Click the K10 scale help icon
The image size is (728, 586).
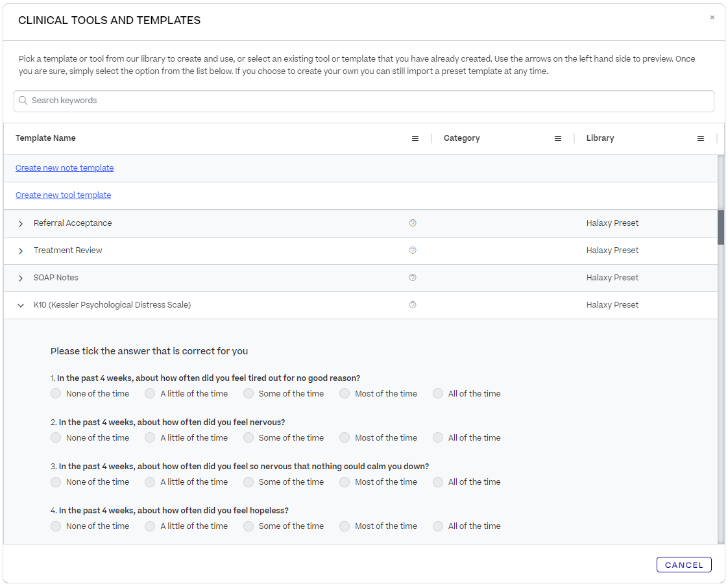coord(413,305)
